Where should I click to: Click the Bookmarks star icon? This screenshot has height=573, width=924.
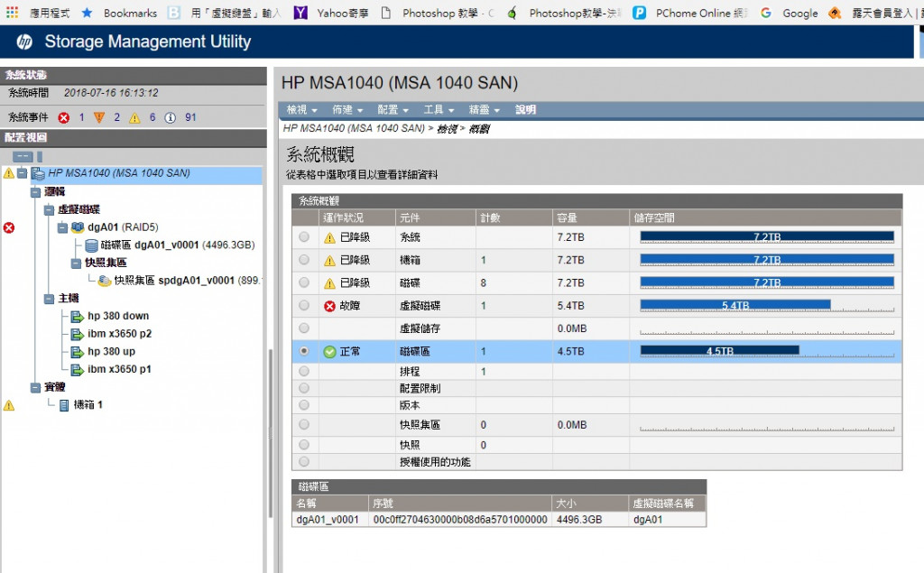tap(88, 13)
